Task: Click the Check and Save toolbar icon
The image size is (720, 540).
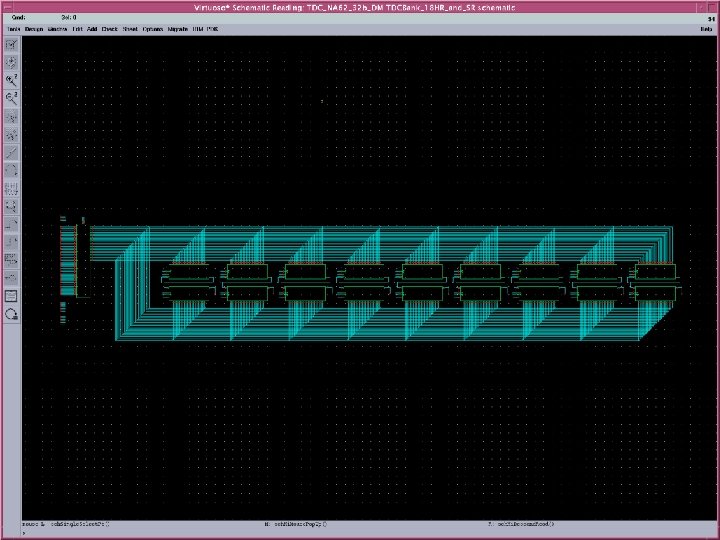Action: 11,45
